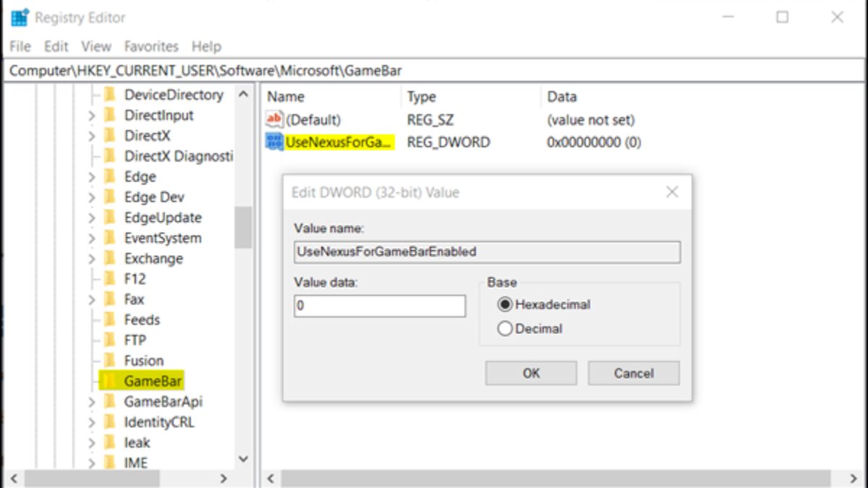Select the Exchange folder icon
This screenshot has width=868, height=488.
(110, 258)
